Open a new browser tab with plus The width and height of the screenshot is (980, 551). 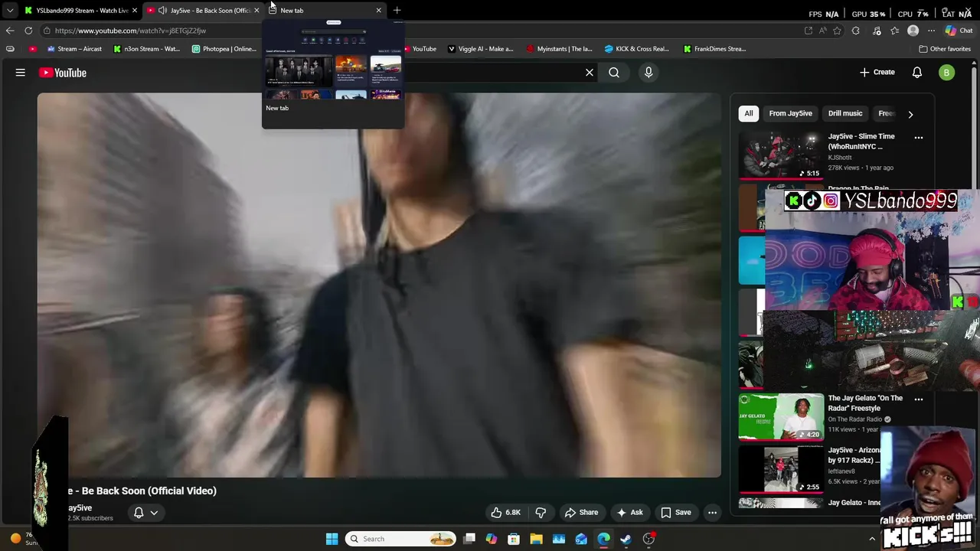coord(397,10)
